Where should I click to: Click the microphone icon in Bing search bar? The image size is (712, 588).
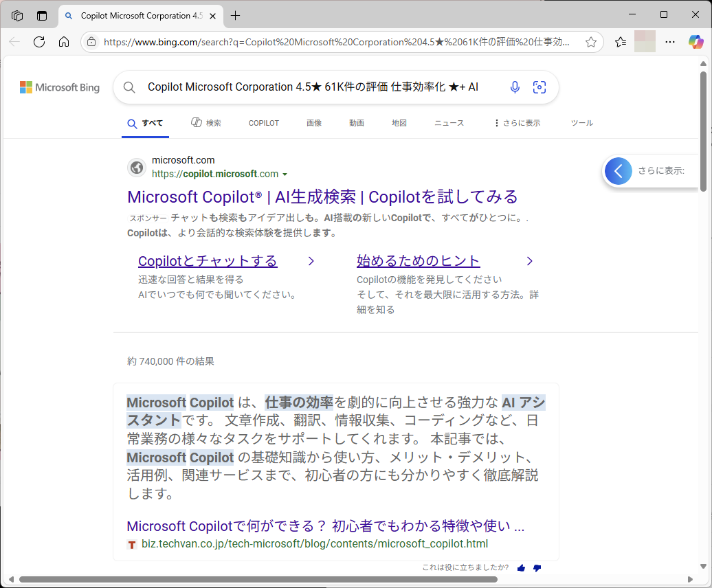pos(514,87)
